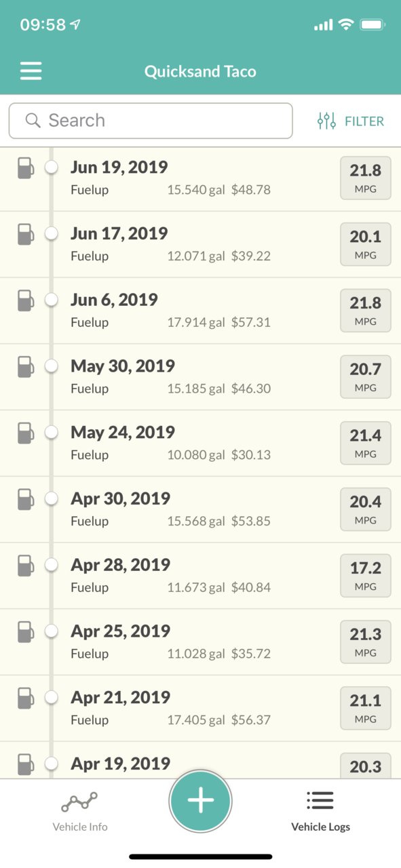Open the Apr 21, 2019 fuelup entry
This screenshot has height=868, width=401.
(x=200, y=709)
